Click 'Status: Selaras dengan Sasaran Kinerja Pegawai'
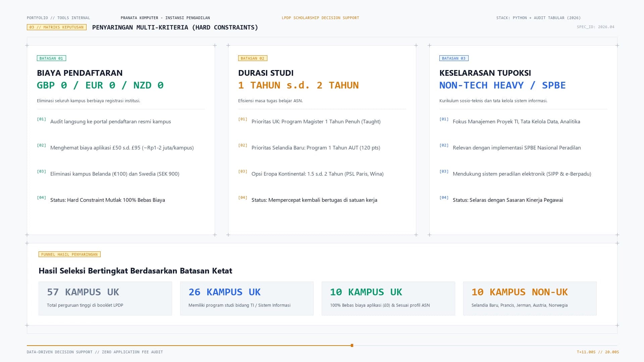 point(508,200)
